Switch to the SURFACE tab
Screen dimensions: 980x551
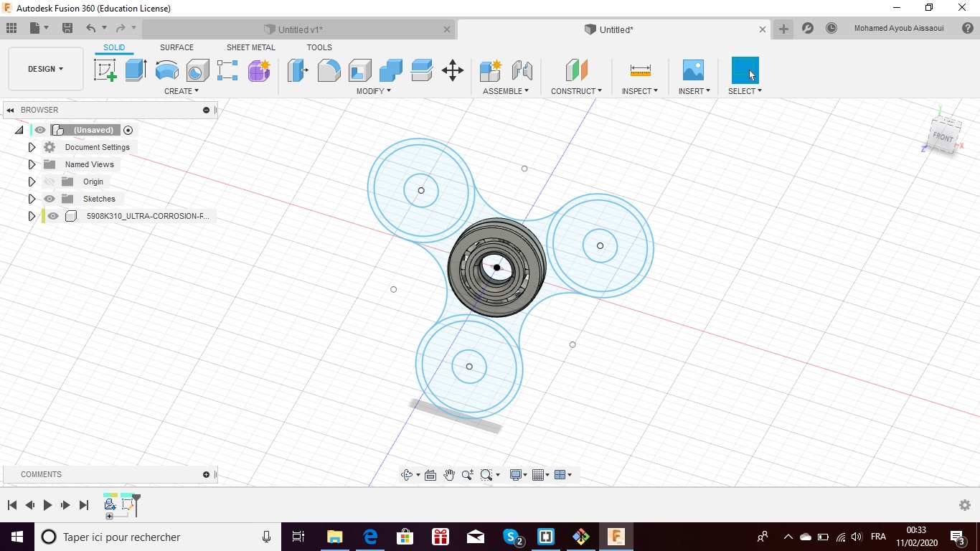pos(176,47)
